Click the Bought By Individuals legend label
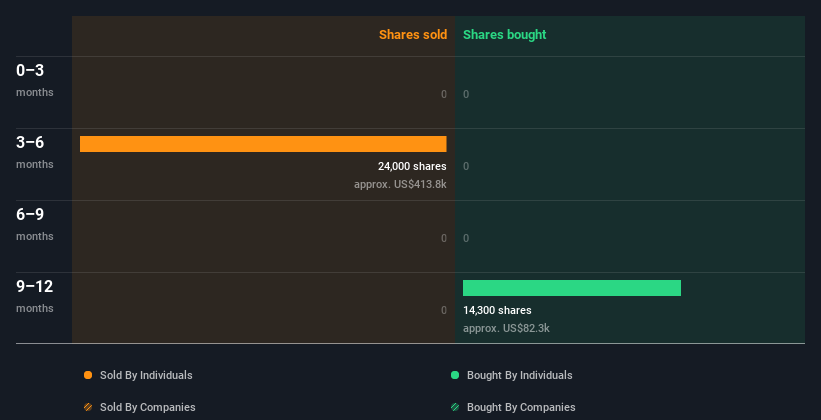Screen dimensions: 821x420 click(x=519, y=375)
